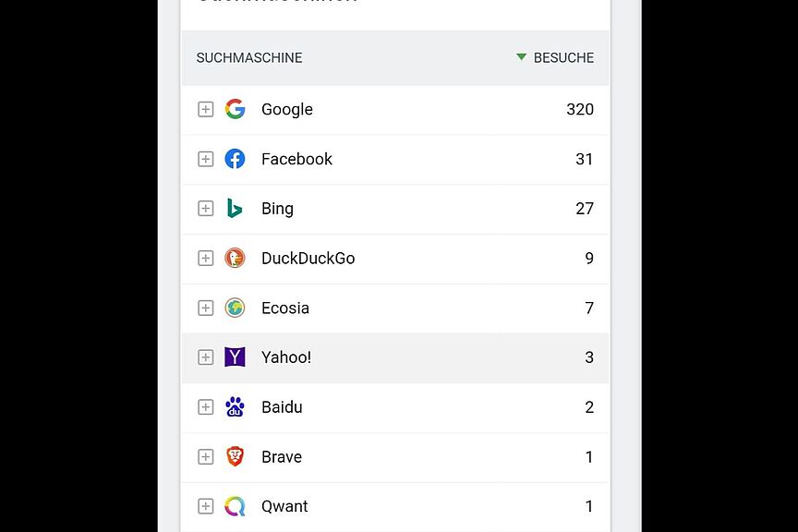This screenshot has height=532, width=798.
Task: Expand the Baidu row details
Action: click(205, 407)
